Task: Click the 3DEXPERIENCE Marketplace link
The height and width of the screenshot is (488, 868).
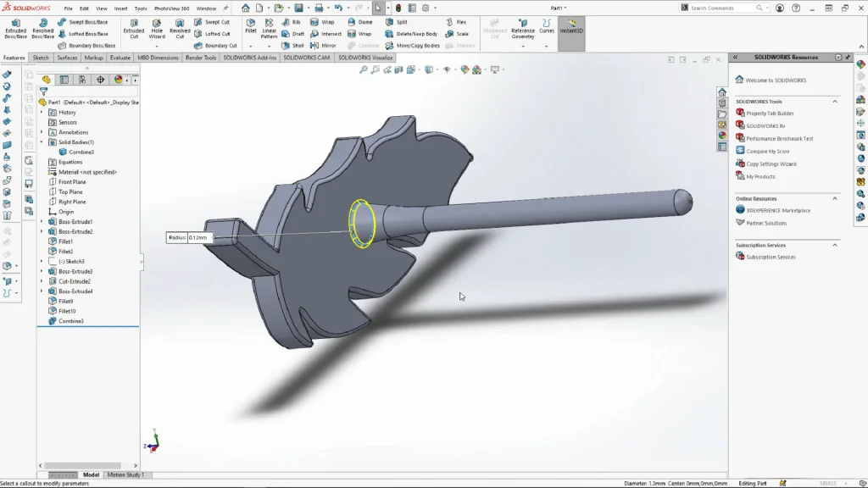Action: pos(777,210)
